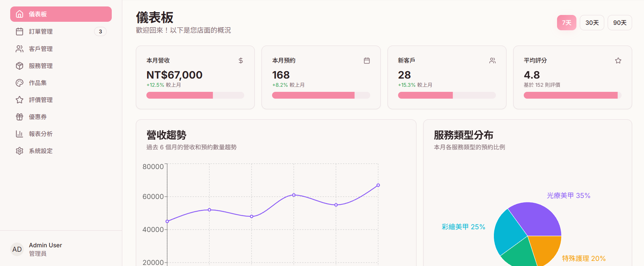The height and width of the screenshot is (266, 644).
Task: Open the 儀表板 menu item
Action: click(x=61, y=14)
